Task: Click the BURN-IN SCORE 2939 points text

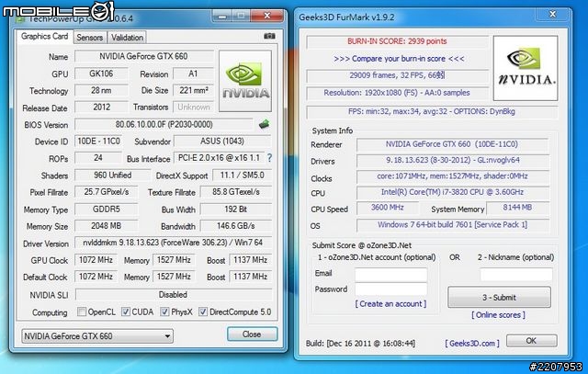Action: coord(397,41)
